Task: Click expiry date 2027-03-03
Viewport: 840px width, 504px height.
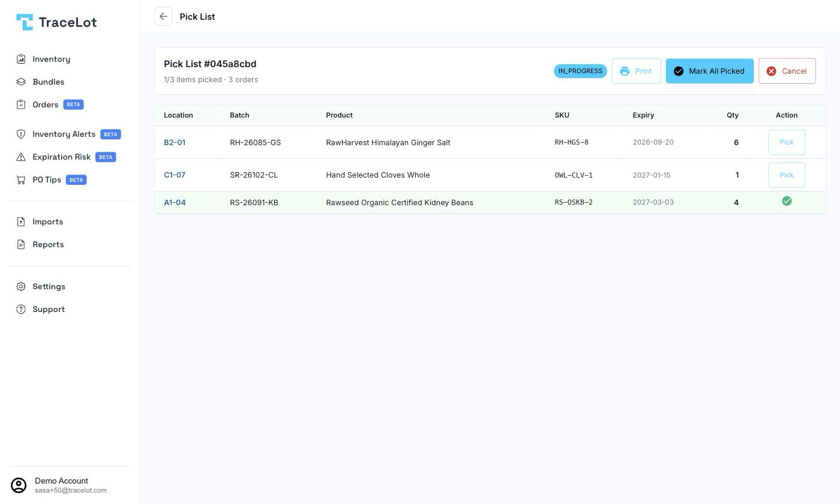Action: pyautogui.click(x=653, y=202)
